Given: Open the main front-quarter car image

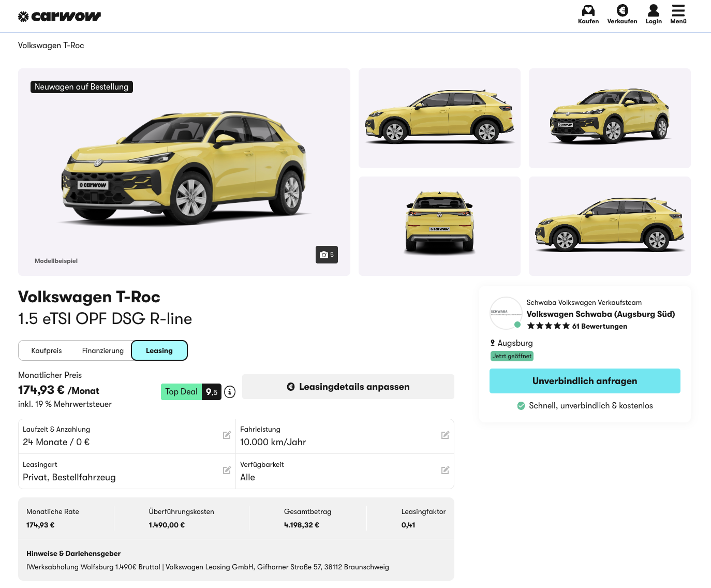Looking at the screenshot, I should pyautogui.click(x=184, y=172).
